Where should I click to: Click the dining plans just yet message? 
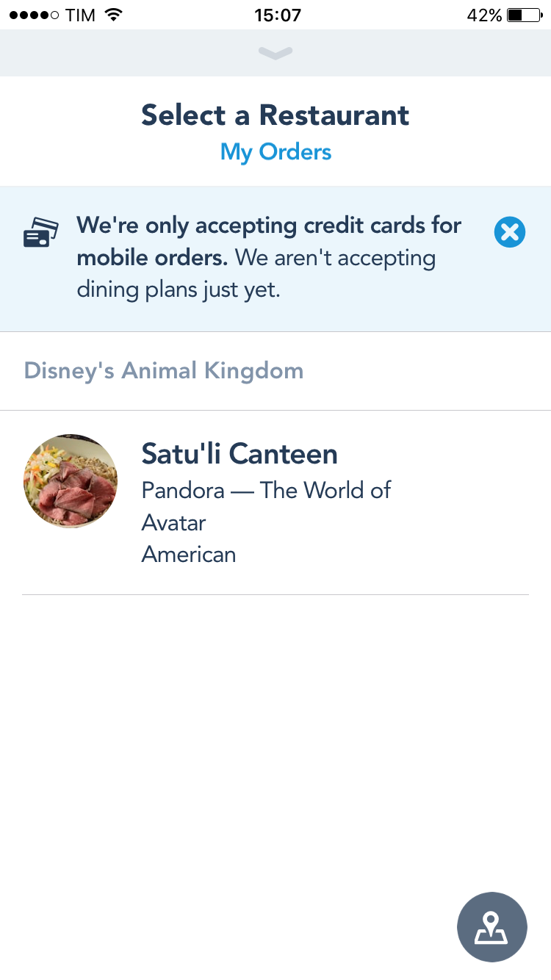[x=179, y=289]
